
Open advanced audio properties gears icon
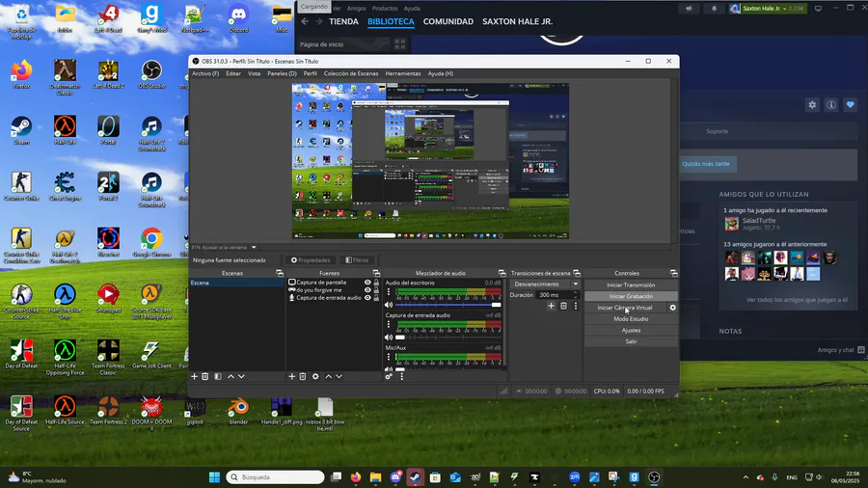tap(389, 376)
